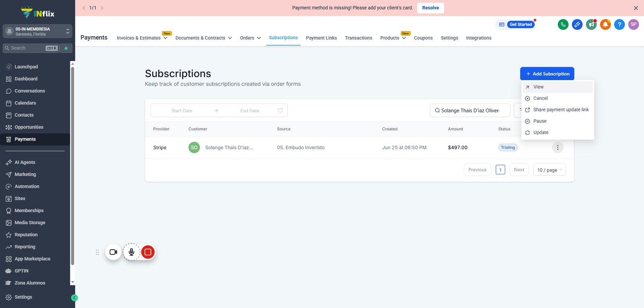Change the 10 / page size dropdown
The width and height of the screenshot is (644, 308).
pyautogui.click(x=549, y=170)
